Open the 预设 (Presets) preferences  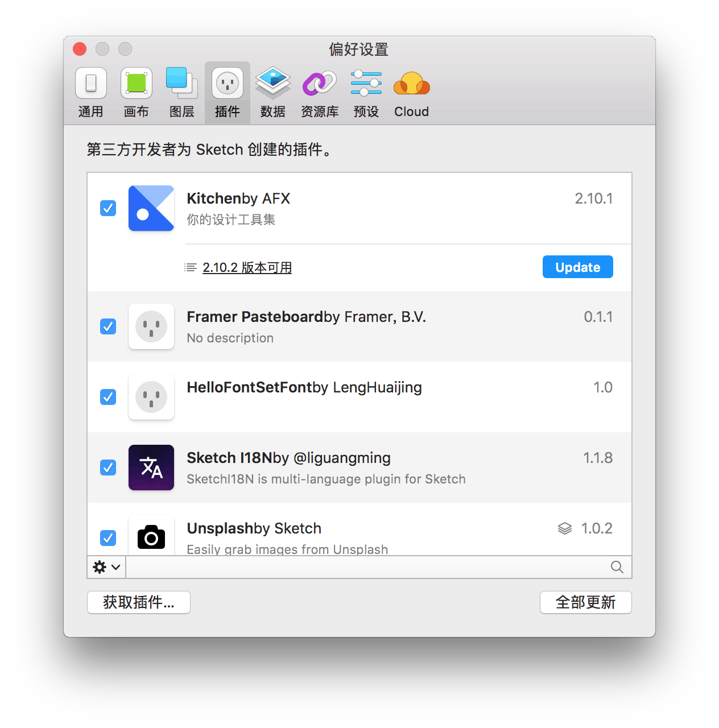(366, 92)
